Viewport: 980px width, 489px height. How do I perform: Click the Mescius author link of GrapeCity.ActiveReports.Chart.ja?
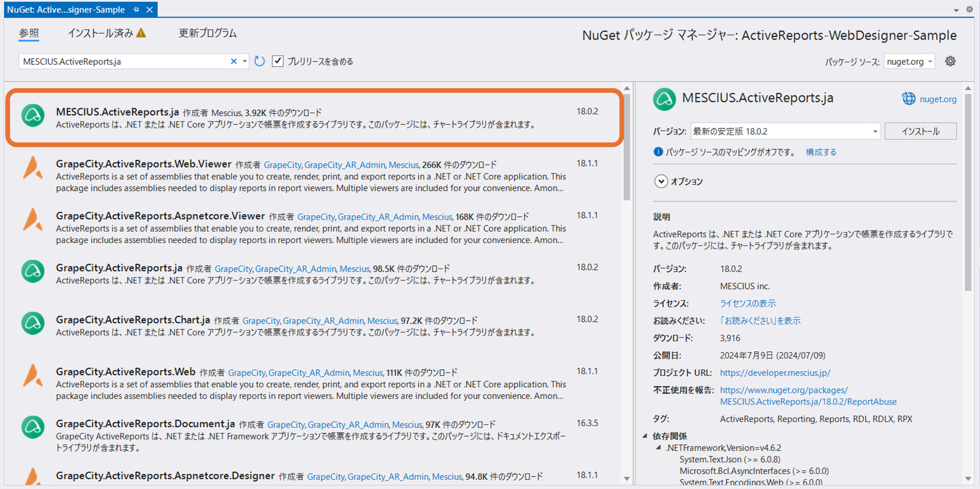382,321
